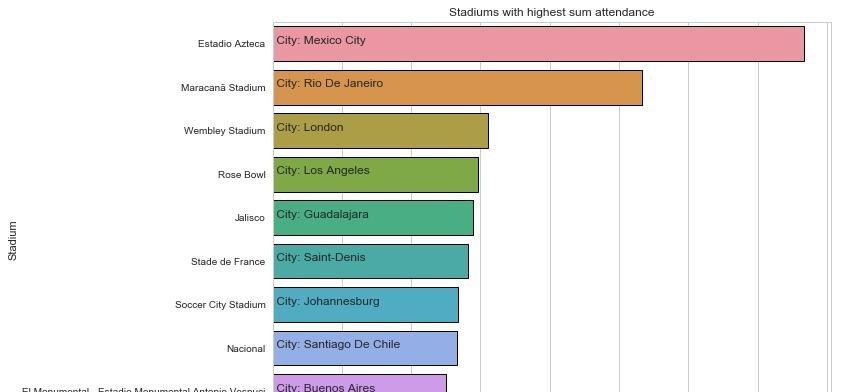847x392 pixels.
Task: Click the Stadium y-axis label
Action: pyautogui.click(x=12, y=241)
